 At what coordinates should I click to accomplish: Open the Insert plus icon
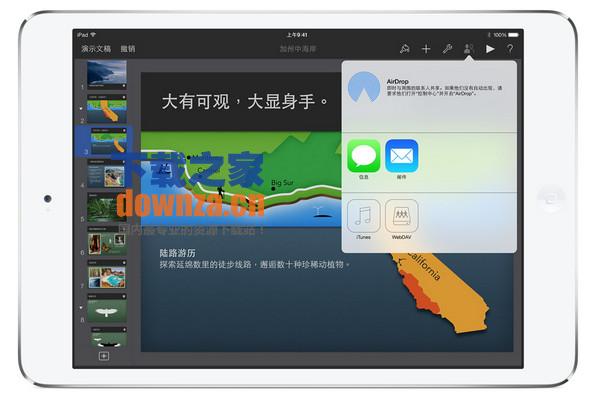click(426, 49)
